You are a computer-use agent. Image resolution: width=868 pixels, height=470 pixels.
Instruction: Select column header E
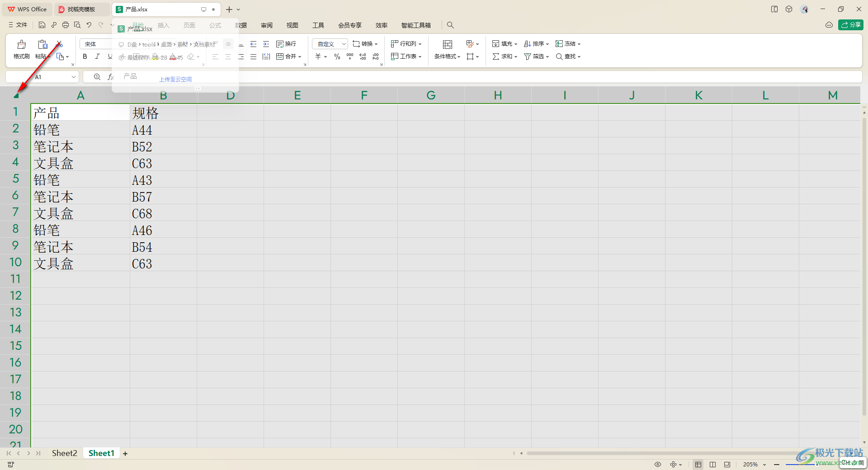coord(297,95)
